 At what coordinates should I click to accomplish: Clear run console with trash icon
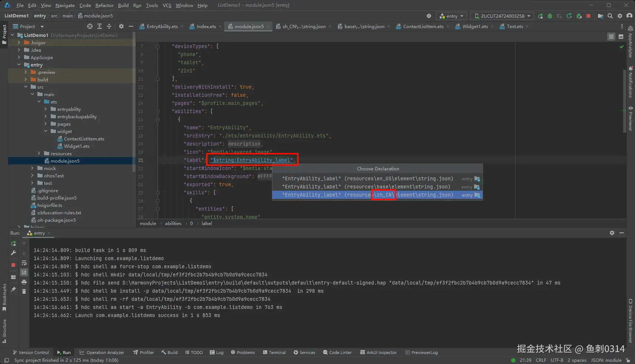click(24, 292)
